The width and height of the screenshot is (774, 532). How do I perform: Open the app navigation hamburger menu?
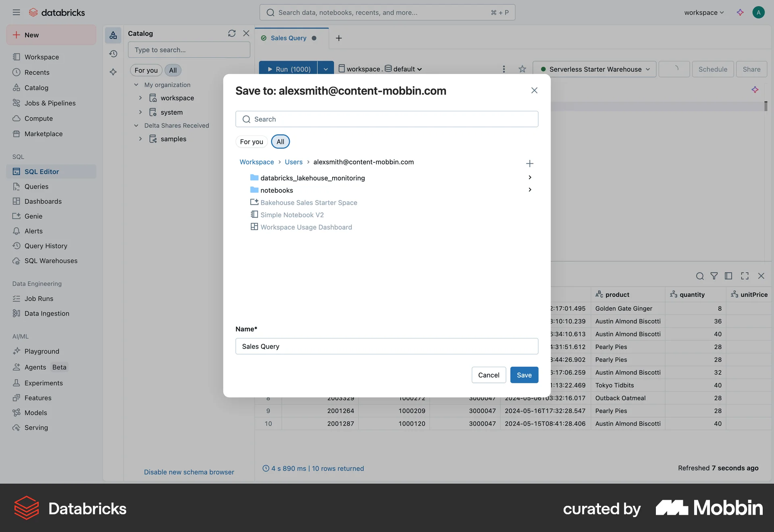point(17,12)
